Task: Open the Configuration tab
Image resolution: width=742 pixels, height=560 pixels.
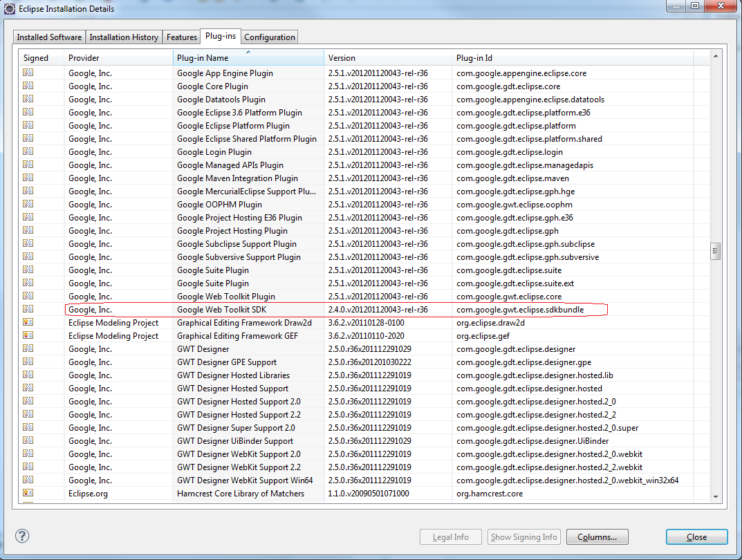Action: [x=269, y=37]
